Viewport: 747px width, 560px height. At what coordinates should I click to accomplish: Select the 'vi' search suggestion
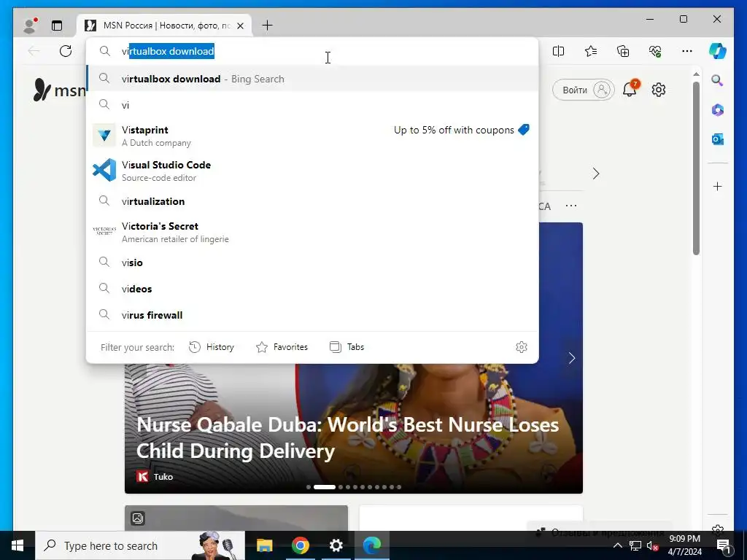coord(312,105)
